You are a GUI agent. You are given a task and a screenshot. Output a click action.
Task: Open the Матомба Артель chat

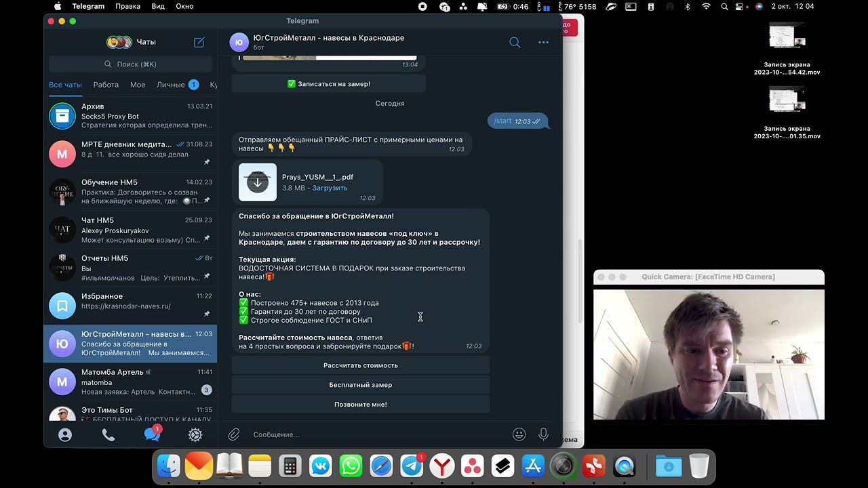coord(130,382)
